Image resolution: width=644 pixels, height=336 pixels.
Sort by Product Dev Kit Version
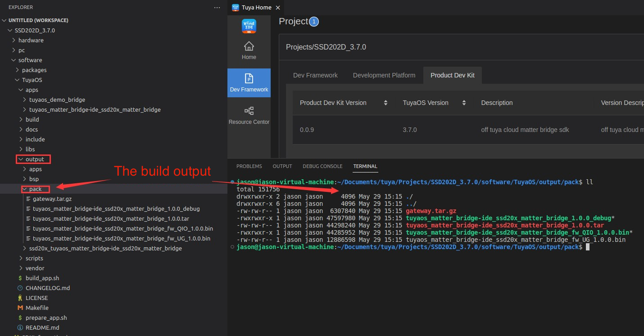coord(385,103)
